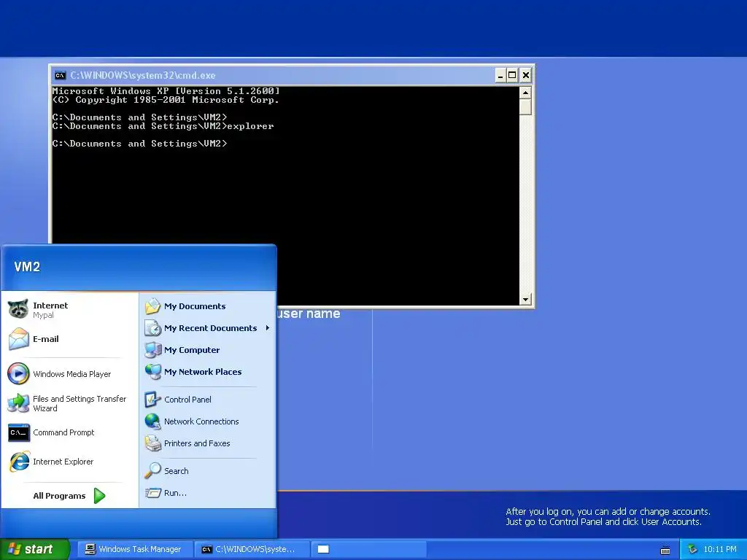This screenshot has width=747, height=560.
Task: Close the cmd.exe window
Action: 525,75
